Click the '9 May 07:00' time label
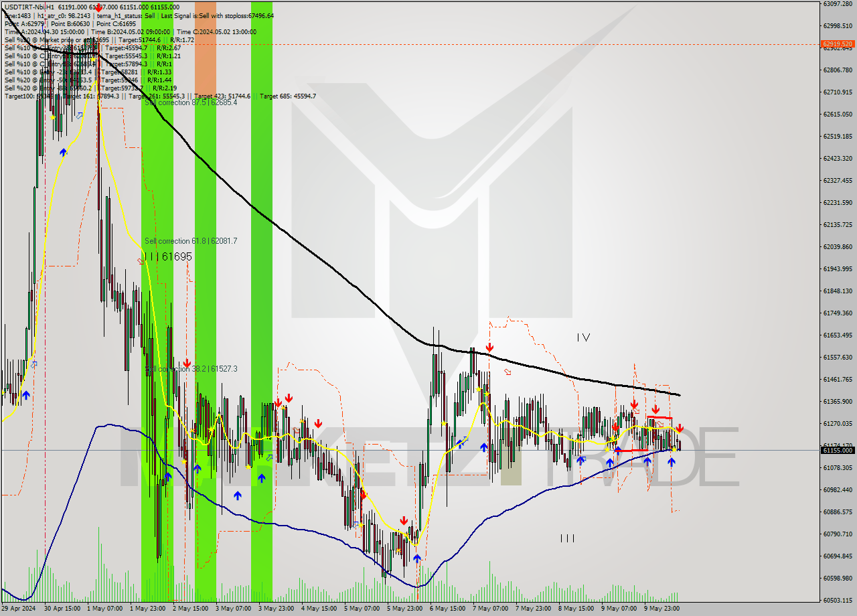 coord(619,609)
